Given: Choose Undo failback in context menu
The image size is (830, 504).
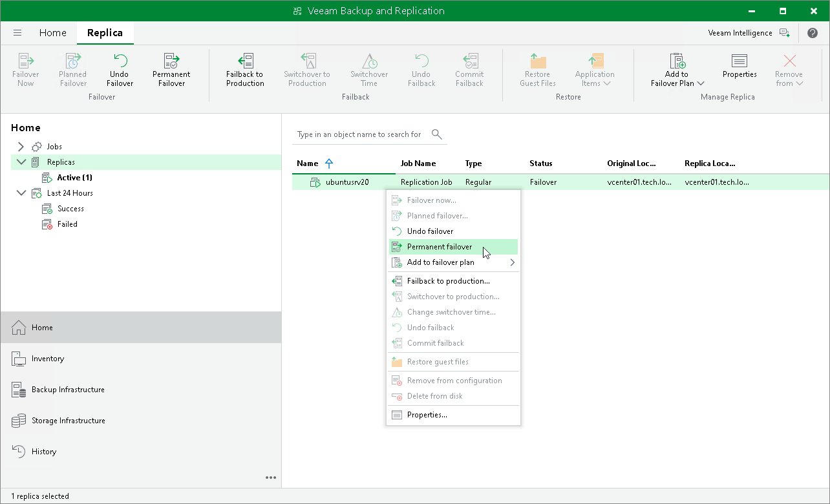Looking at the screenshot, I should tap(453, 328).
